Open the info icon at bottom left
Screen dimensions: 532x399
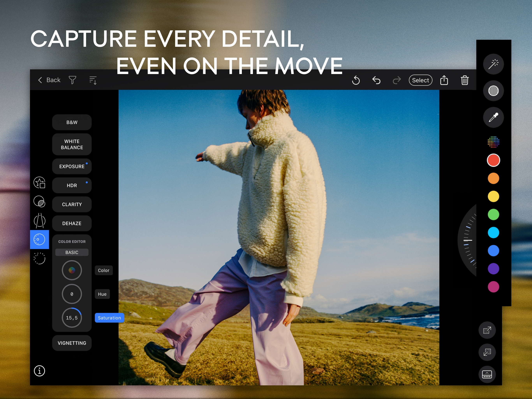40,371
